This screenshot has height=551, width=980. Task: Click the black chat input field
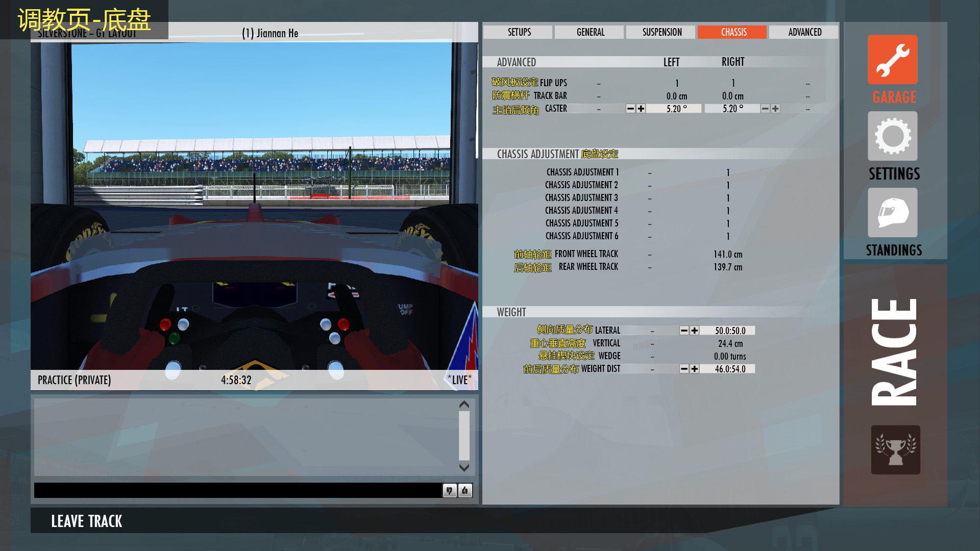coord(237,490)
